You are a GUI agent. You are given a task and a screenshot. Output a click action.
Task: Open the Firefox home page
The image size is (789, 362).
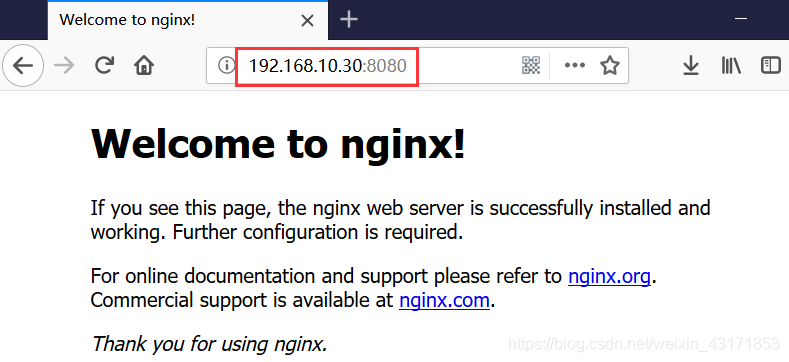point(144,65)
